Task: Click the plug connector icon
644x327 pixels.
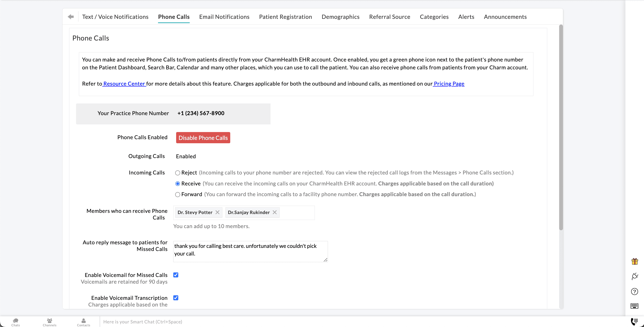Action: pyautogui.click(x=634, y=276)
